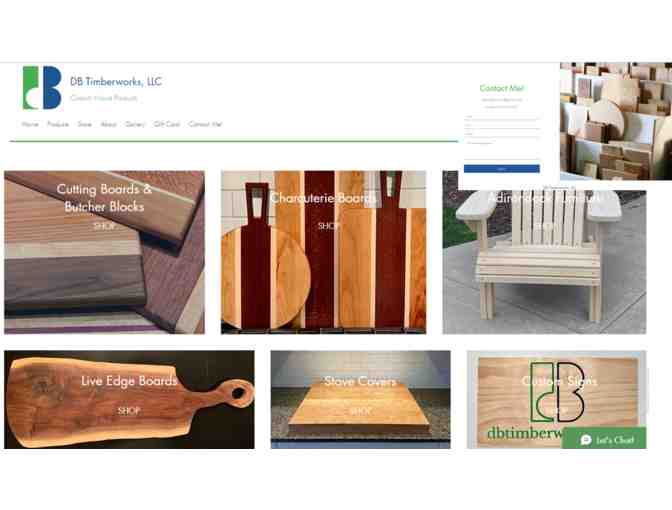Image resolution: width=672 pixels, height=510 pixels.
Task: Focus the first field of the Contact Me form
Action: [x=501, y=117]
